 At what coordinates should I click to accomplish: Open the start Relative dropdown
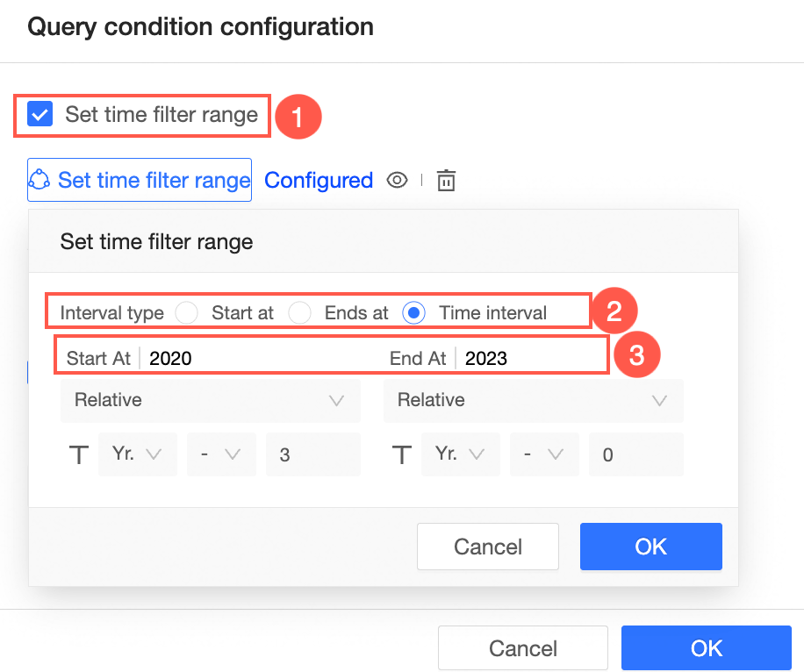pyautogui.click(x=211, y=401)
